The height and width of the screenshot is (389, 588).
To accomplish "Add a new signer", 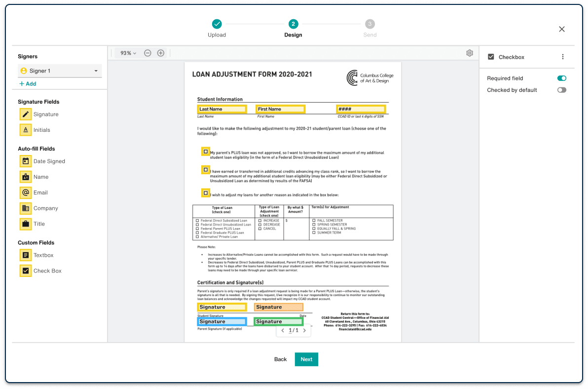I will coord(28,83).
